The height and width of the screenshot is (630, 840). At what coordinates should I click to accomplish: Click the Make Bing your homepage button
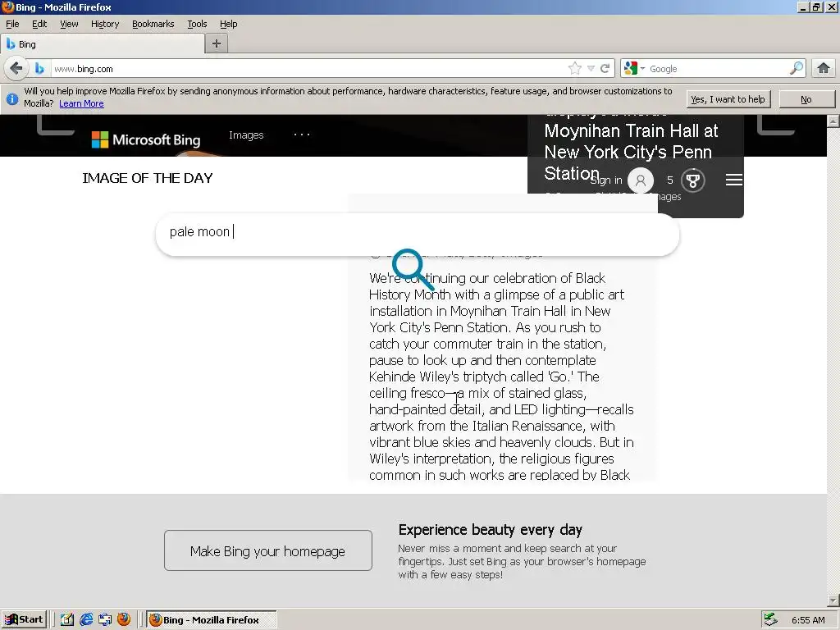[x=268, y=550]
